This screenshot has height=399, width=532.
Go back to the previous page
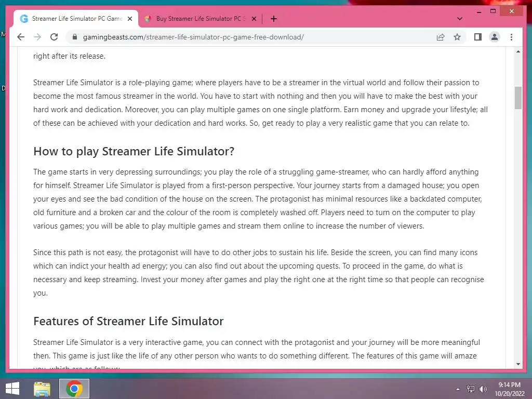[x=21, y=37]
